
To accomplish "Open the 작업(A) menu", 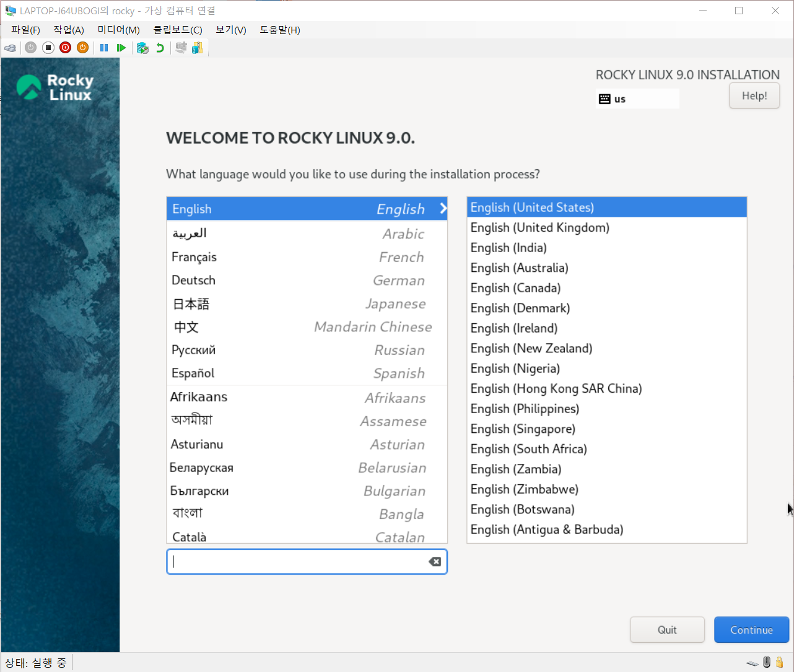I will pos(69,30).
